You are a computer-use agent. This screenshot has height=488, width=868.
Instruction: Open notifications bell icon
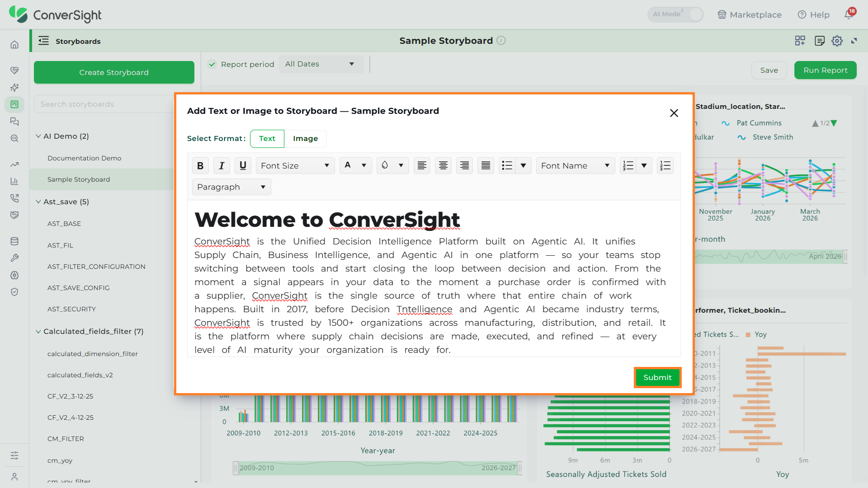(849, 14)
